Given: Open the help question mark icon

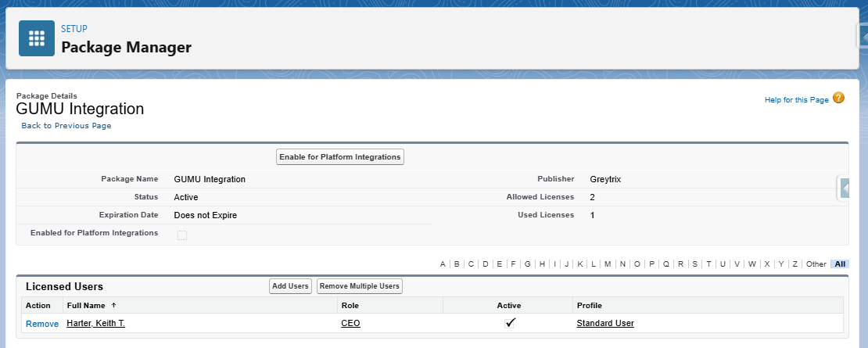Looking at the screenshot, I should coord(838,99).
